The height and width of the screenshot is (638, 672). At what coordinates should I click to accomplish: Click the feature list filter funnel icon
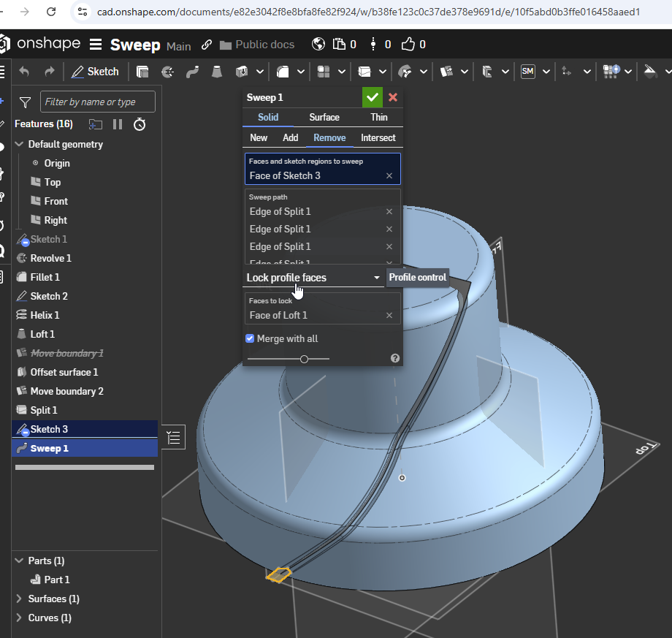click(25, 102)
